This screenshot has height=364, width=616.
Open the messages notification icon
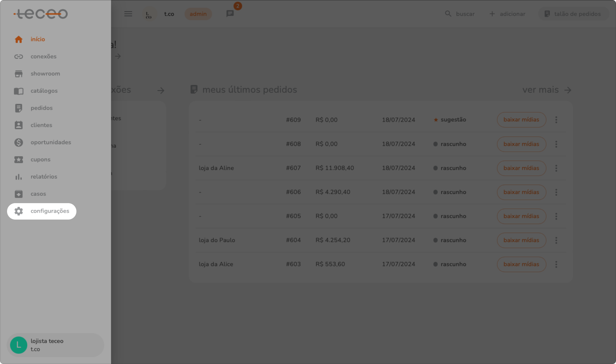[230, 14]
